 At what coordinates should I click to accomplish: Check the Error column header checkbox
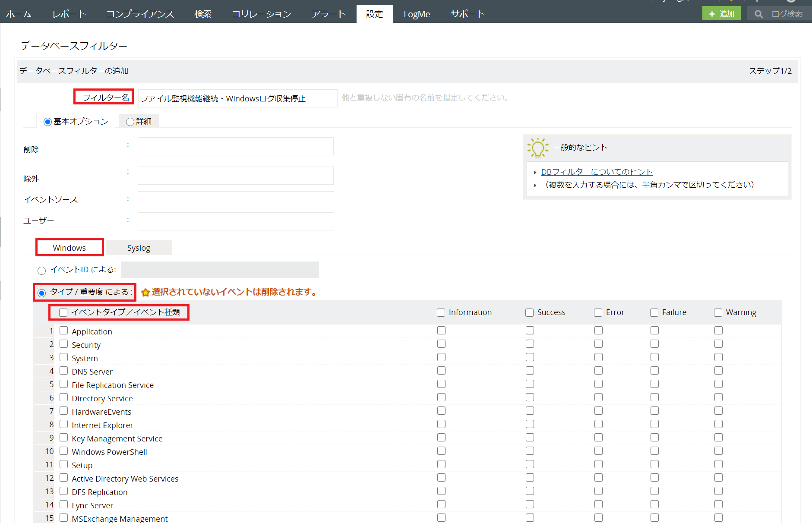598,313
